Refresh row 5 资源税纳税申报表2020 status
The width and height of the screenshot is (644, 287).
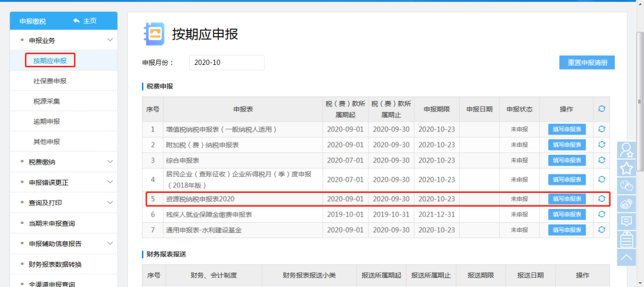click(602, 199)
